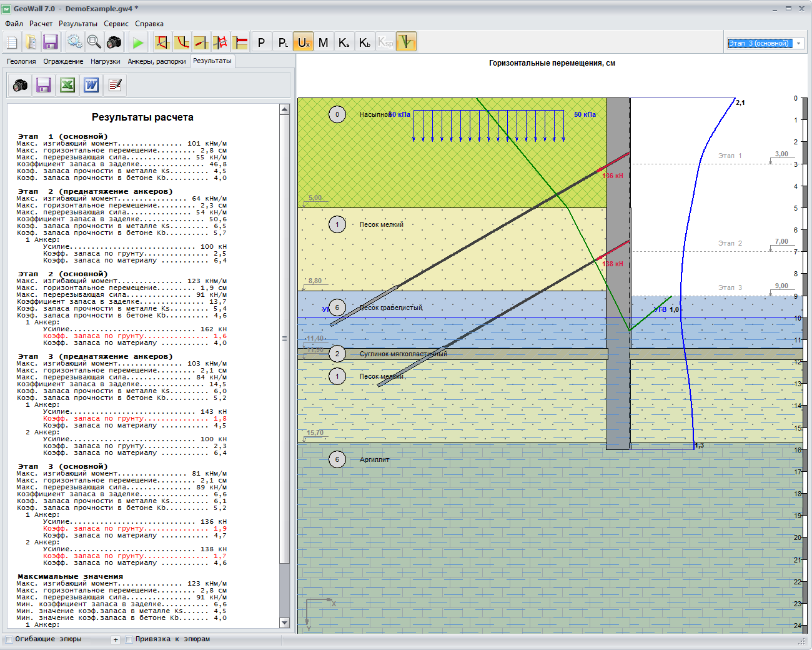Click the calculation settings gears icon
This screenshot has width=812, height=650.
(75, 42)
